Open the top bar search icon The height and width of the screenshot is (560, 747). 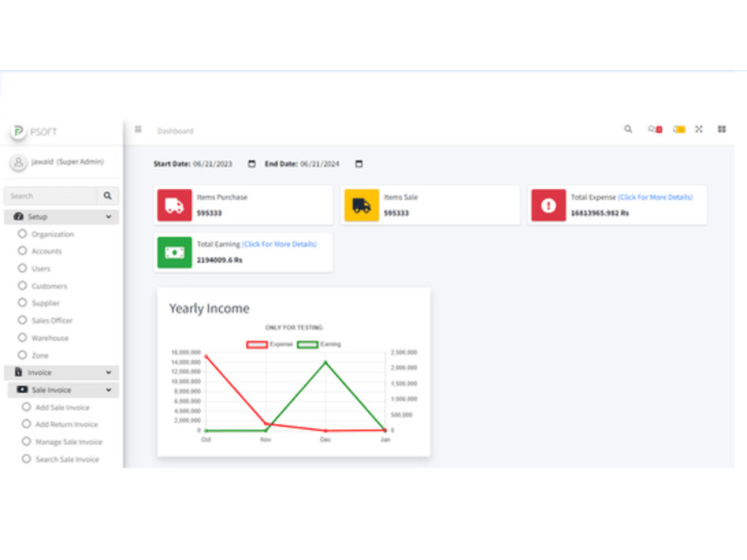tap(628, 129)
